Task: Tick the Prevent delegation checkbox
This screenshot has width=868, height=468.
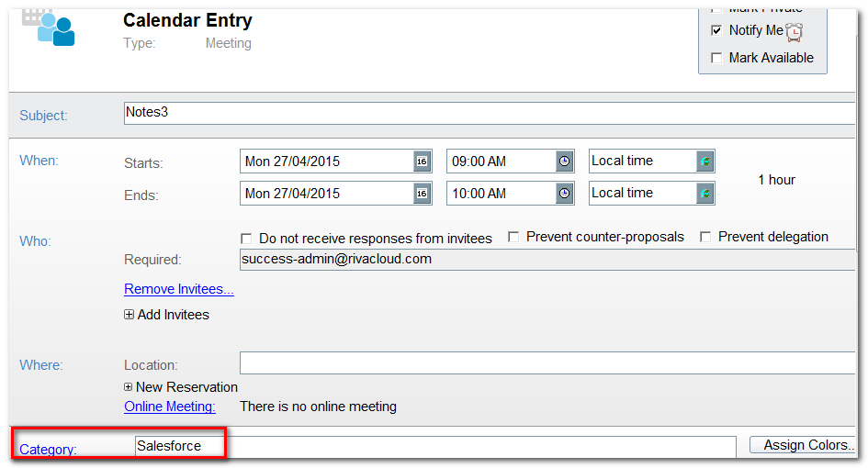Action: coord(705,237)
